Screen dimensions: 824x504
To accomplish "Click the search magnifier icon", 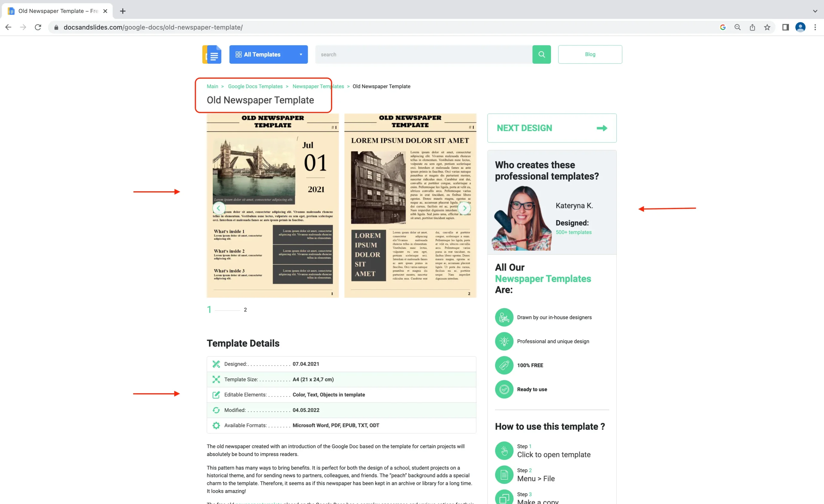I will tap(541, 54).
